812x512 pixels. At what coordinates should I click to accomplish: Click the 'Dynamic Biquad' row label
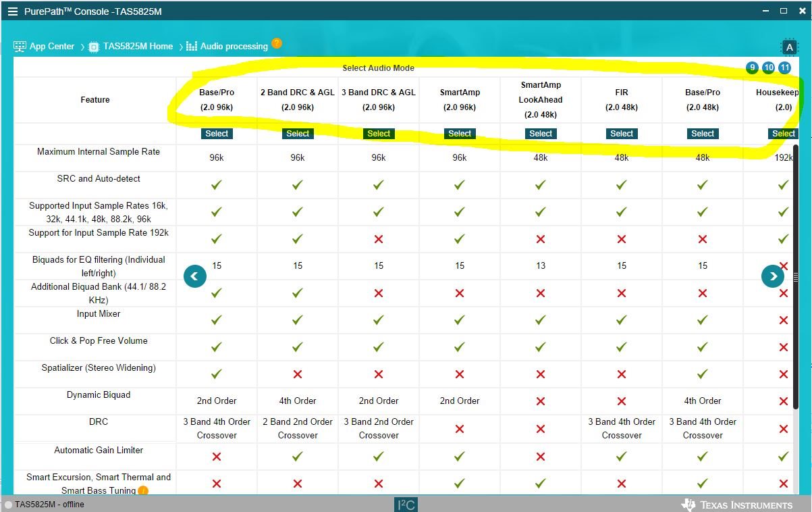[x=99, y=395]
